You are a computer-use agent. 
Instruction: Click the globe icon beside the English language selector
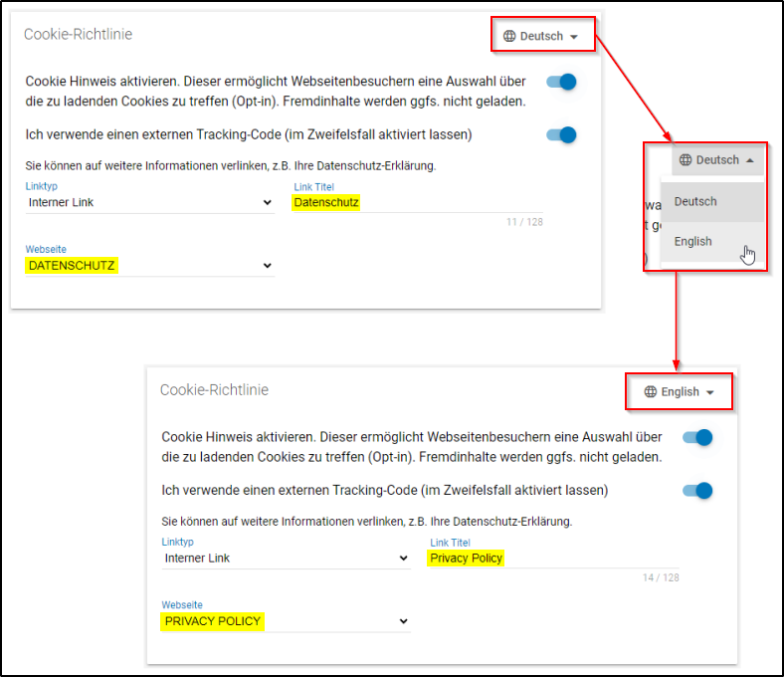[651, 391]
